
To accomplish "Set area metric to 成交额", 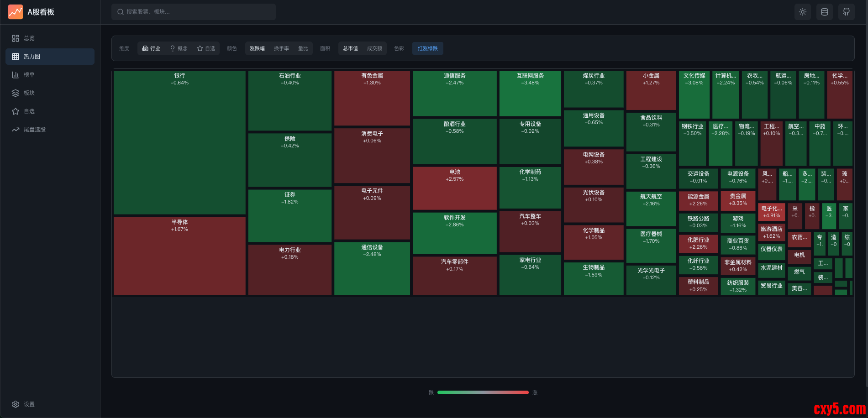I will [x=374, y=48].
